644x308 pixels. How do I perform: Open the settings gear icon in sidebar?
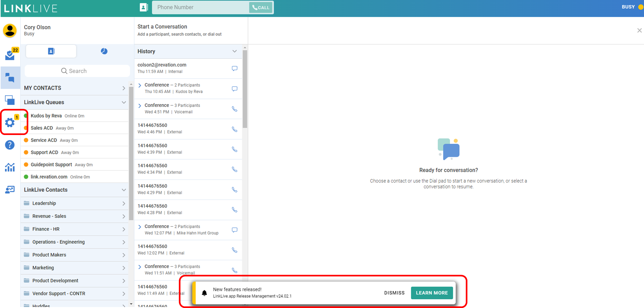point(10,122)
